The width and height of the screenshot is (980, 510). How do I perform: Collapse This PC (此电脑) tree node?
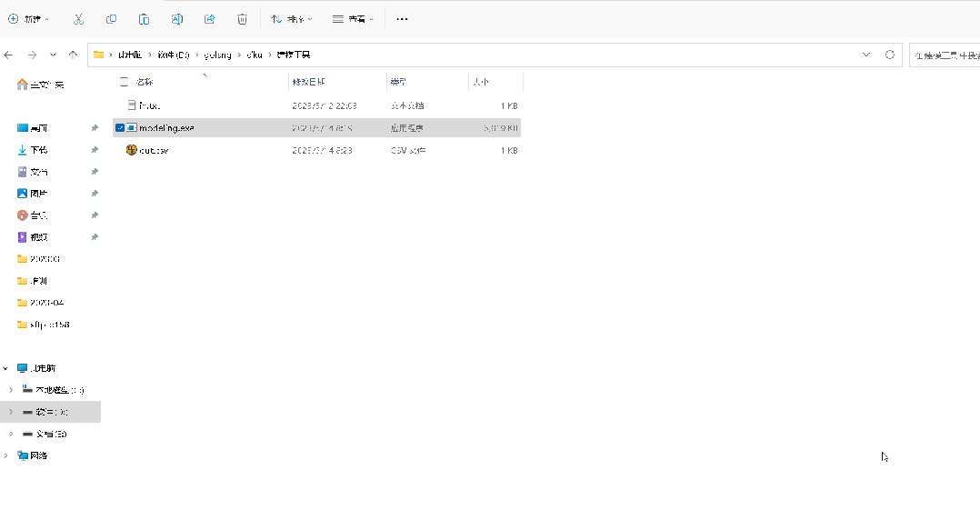tap(5, 369)
